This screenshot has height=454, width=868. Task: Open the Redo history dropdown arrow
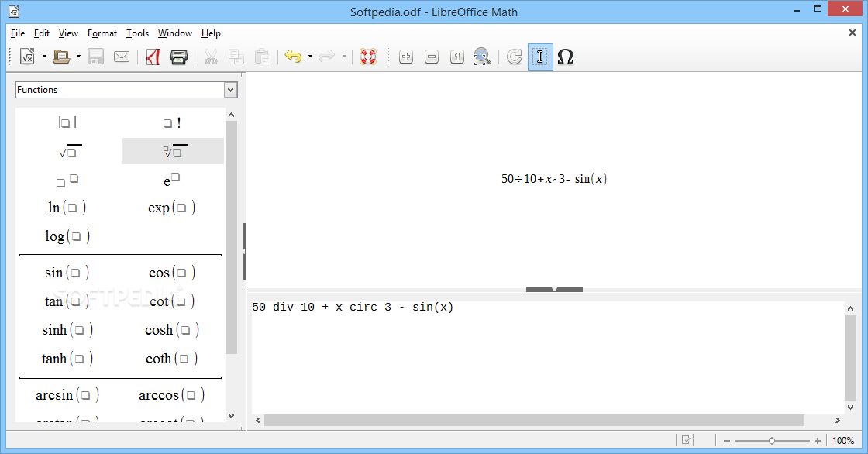tap(344, 57)
